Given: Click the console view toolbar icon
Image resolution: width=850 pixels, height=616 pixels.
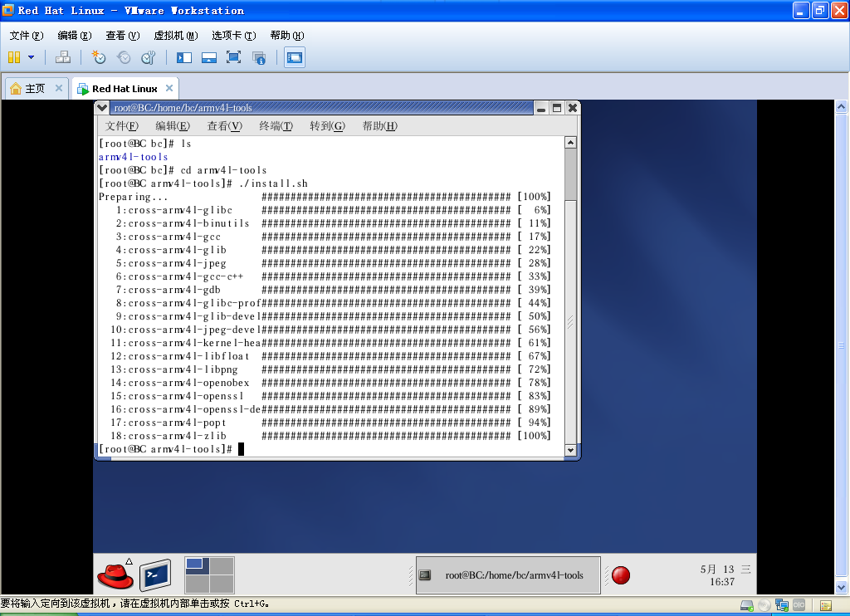Looking at the screenshot, I should 295,57.
